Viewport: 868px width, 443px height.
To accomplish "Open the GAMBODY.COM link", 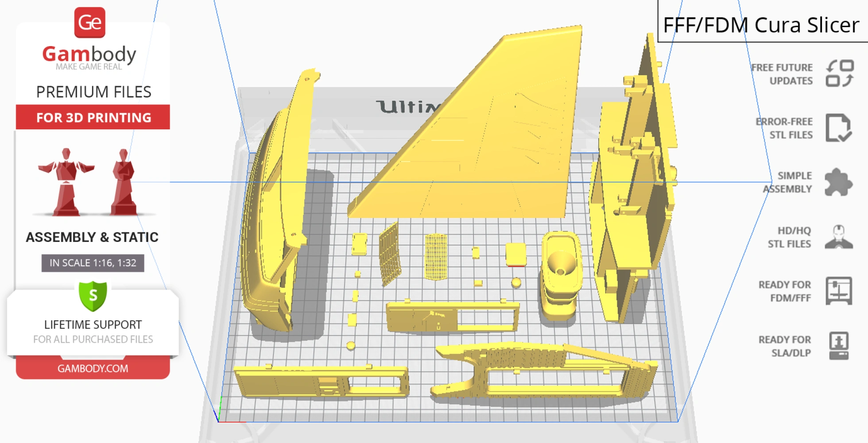I will (x=93, y=368).
